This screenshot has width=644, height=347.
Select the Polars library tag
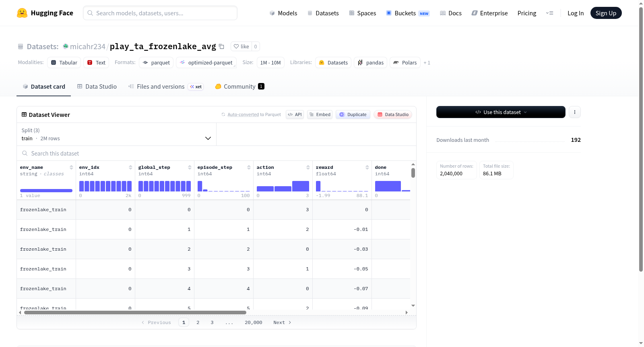405,62
